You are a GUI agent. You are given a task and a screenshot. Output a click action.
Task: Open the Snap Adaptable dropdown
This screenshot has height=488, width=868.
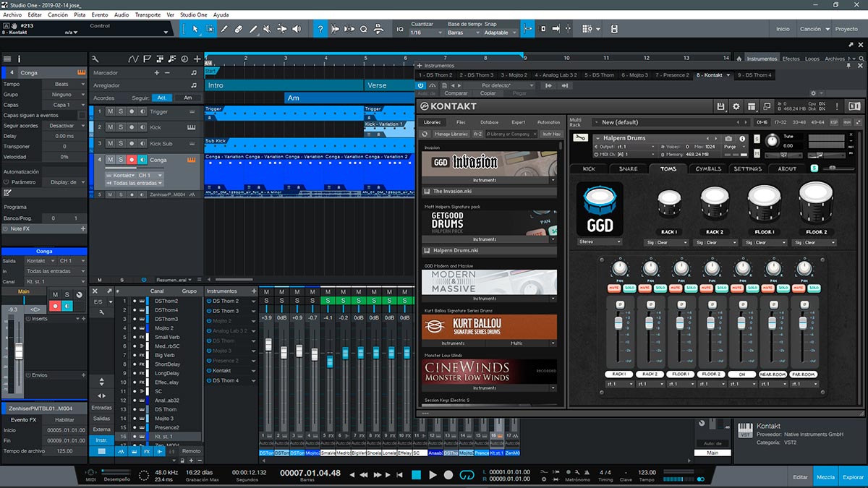(500, 33)
